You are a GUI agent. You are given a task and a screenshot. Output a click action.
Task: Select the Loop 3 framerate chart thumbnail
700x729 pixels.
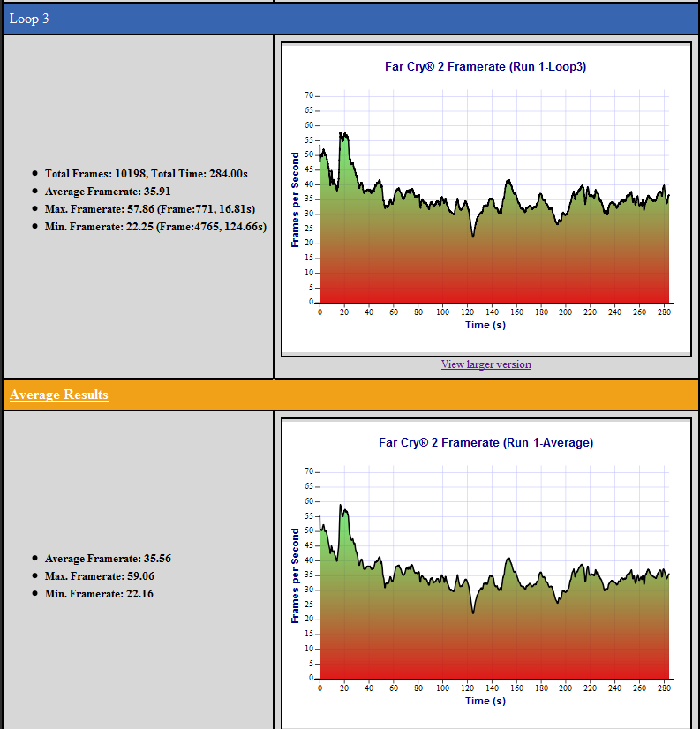(486, 199)
